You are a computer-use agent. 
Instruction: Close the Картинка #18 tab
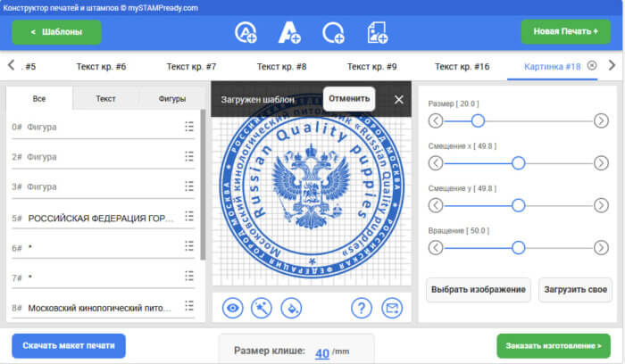(x=592, y=65)
